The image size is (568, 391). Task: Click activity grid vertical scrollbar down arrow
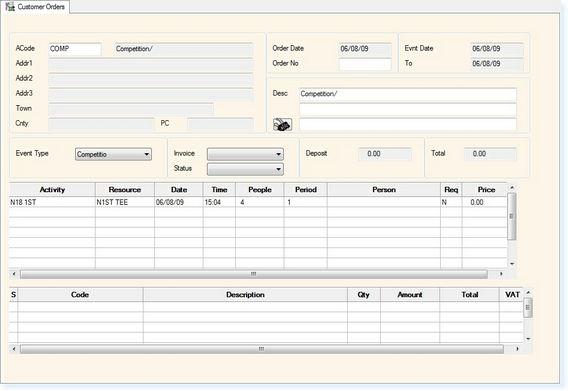pos(512,264)
